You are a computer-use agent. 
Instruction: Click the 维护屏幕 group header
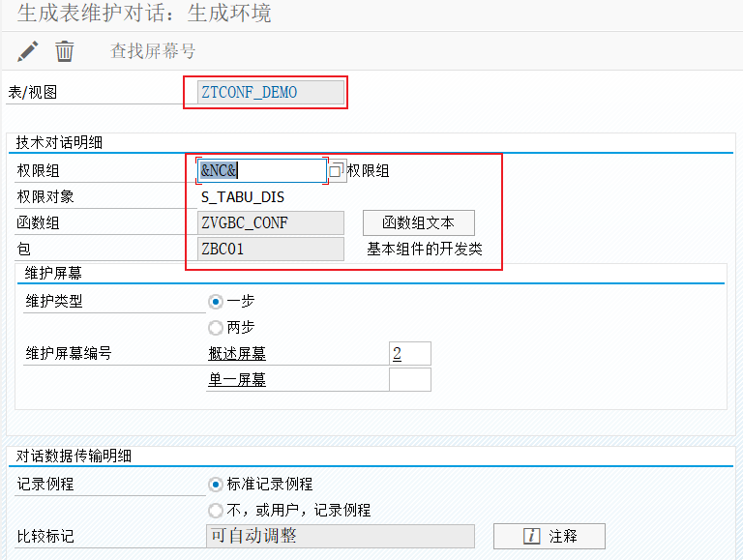tap(53, 273)
